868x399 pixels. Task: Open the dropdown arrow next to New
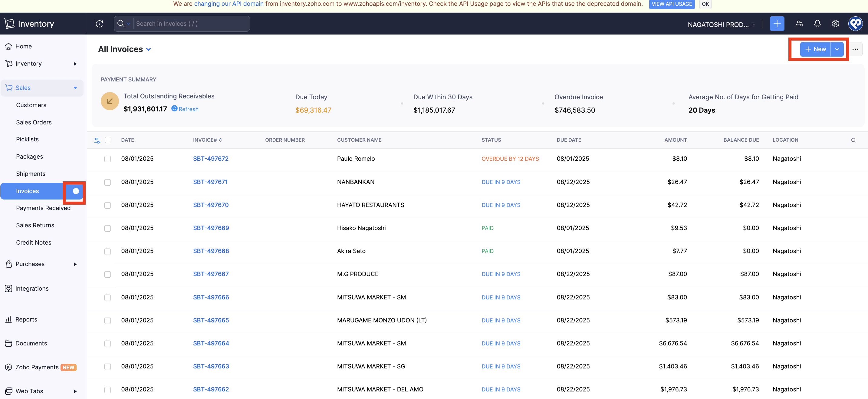point(837,50)
